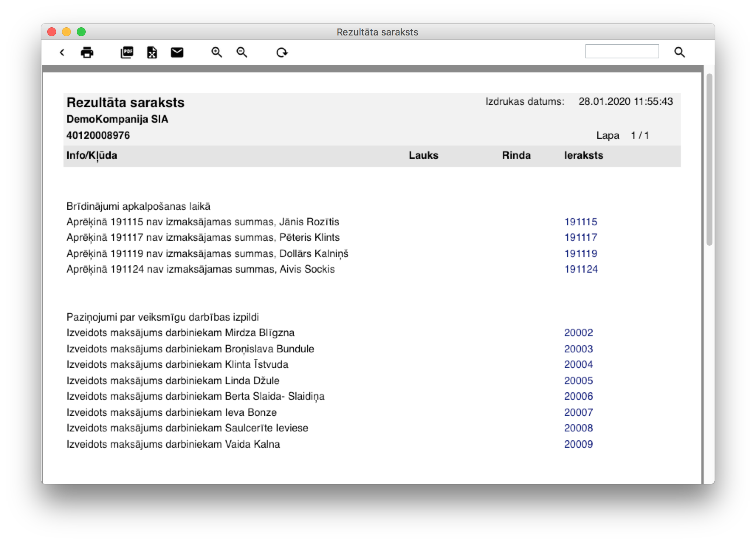Click the back arrow icon
756x543 pixels.
point(62,52)
